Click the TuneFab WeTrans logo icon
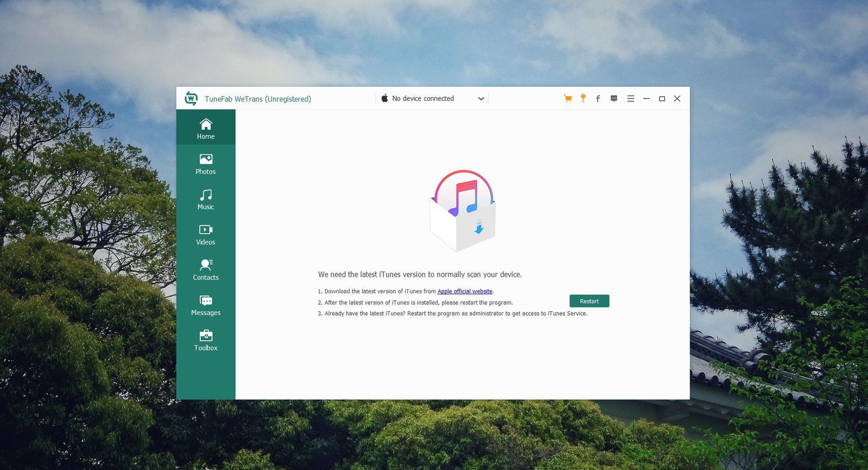This screenshot has height=470, width=868. [x=191, y=98]
